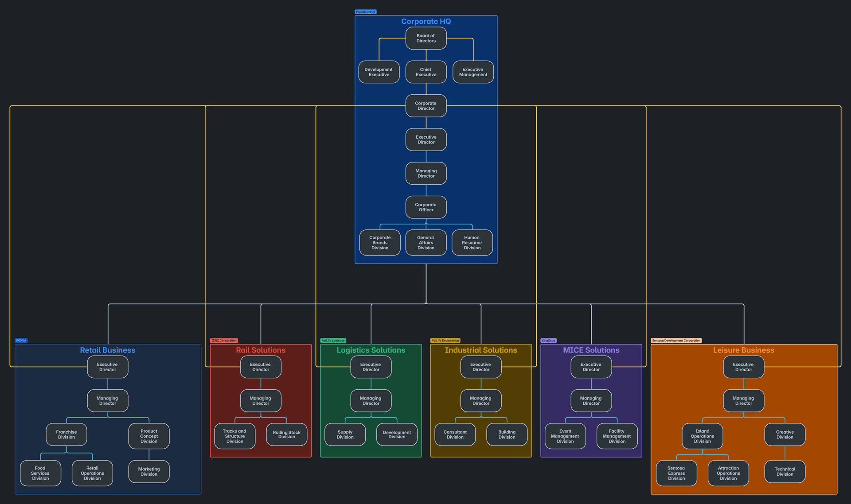Select the Chief Executive node
This screenshot has height=504, width=851.
(426, 72)
